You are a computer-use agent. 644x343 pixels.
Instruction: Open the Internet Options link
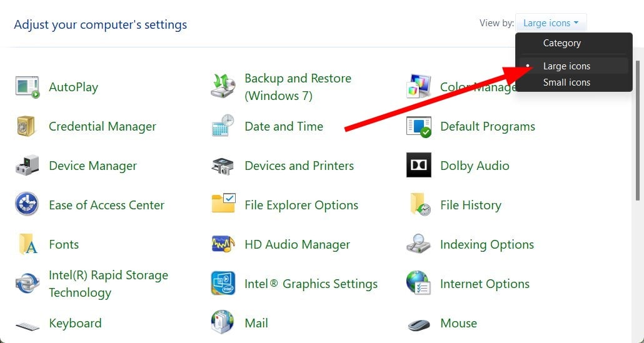point(485,284)
